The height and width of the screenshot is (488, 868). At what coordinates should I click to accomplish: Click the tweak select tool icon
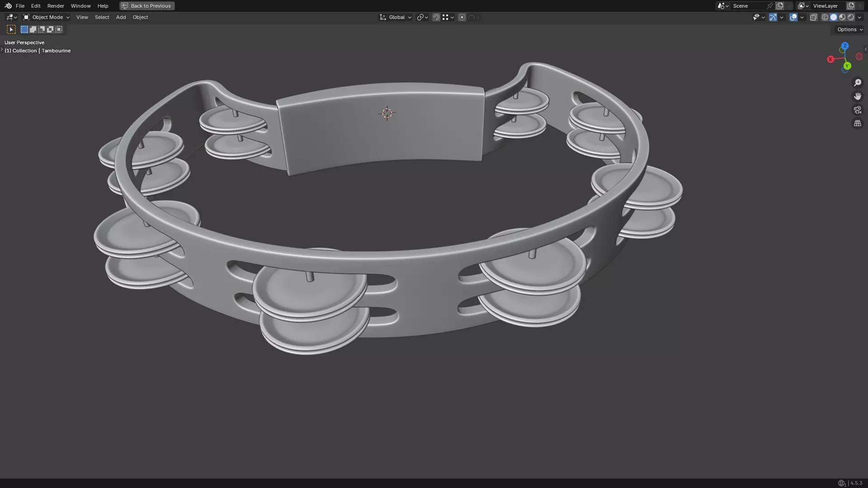(11, 29)
